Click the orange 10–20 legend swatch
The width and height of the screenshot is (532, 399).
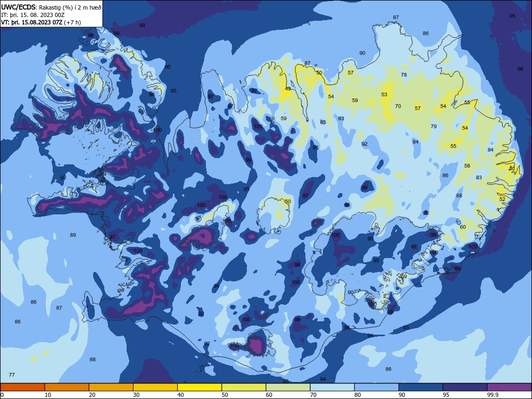click(67, 387)
